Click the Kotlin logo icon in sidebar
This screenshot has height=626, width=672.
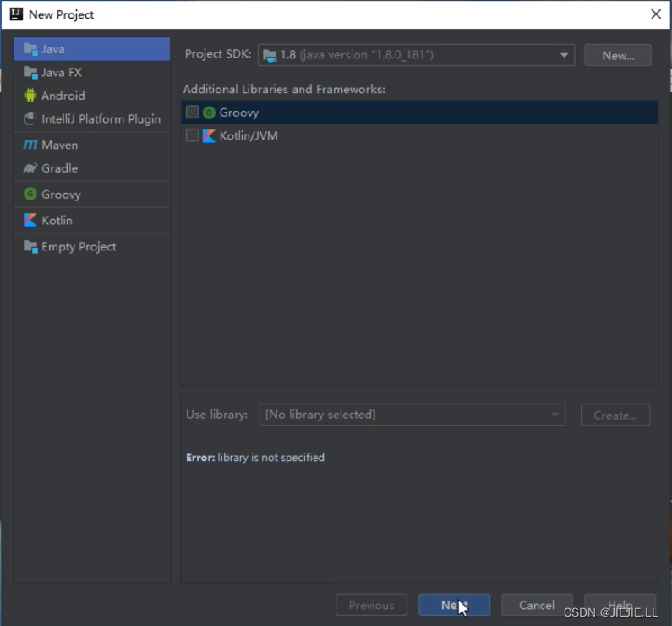(x=30, y=221)
